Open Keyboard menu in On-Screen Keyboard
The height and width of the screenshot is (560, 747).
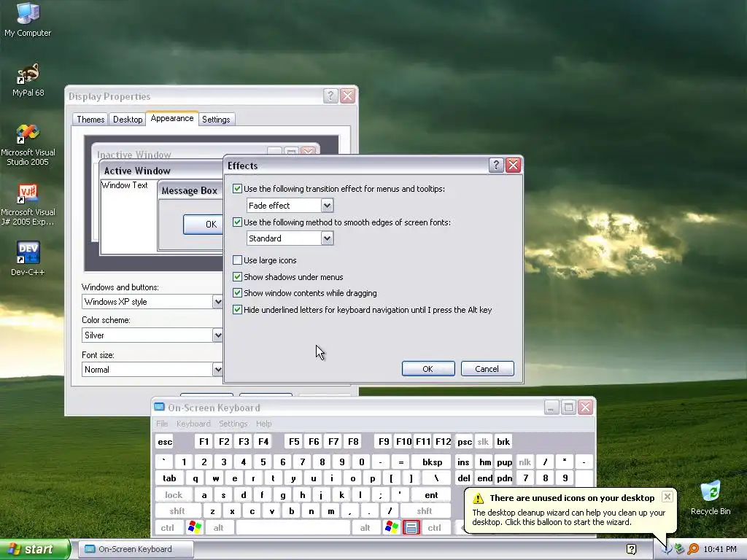[193, 424]
